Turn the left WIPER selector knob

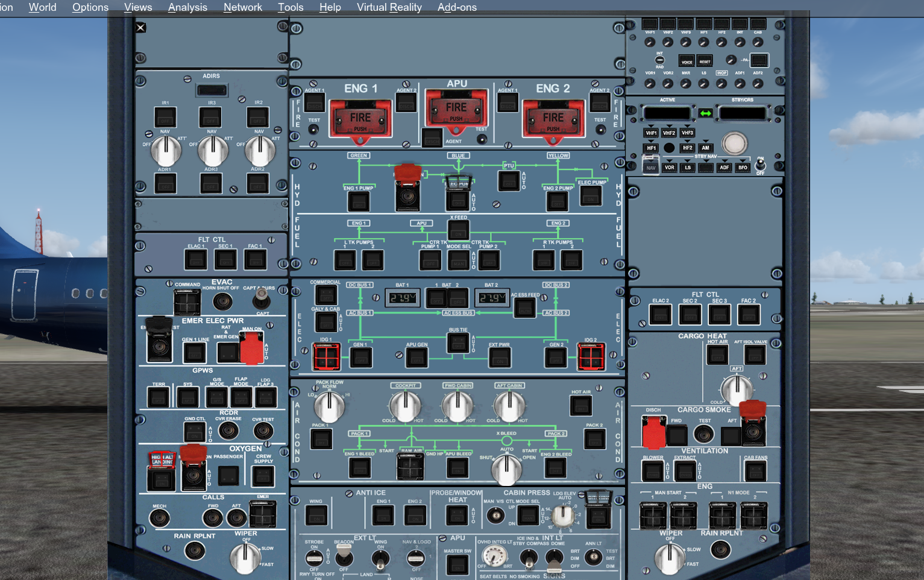click(x=245, y=558)
